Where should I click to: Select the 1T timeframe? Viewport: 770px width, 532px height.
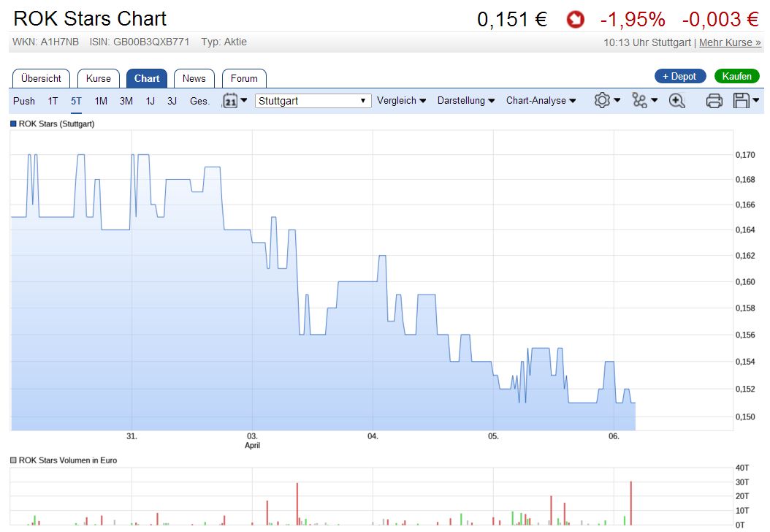pyautogui.click(x=53, y=101)
